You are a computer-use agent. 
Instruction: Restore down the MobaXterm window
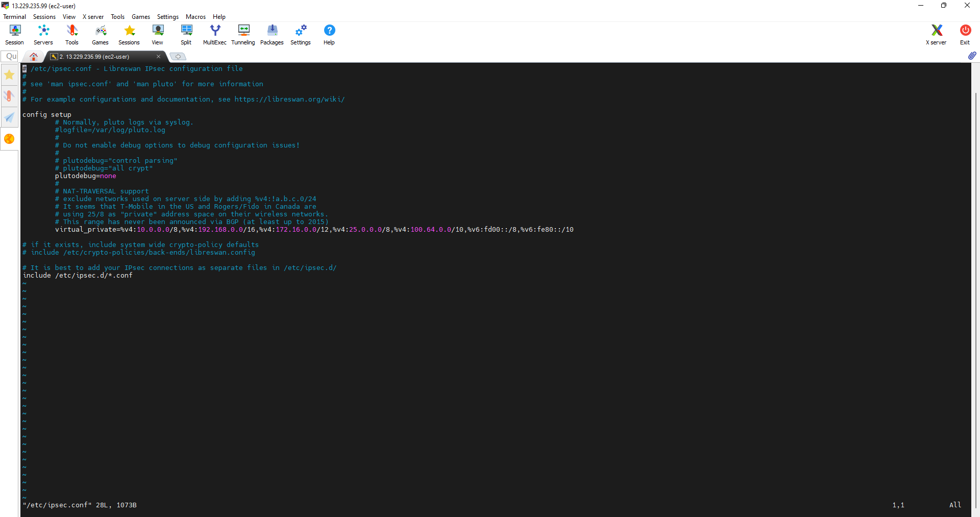944,6
